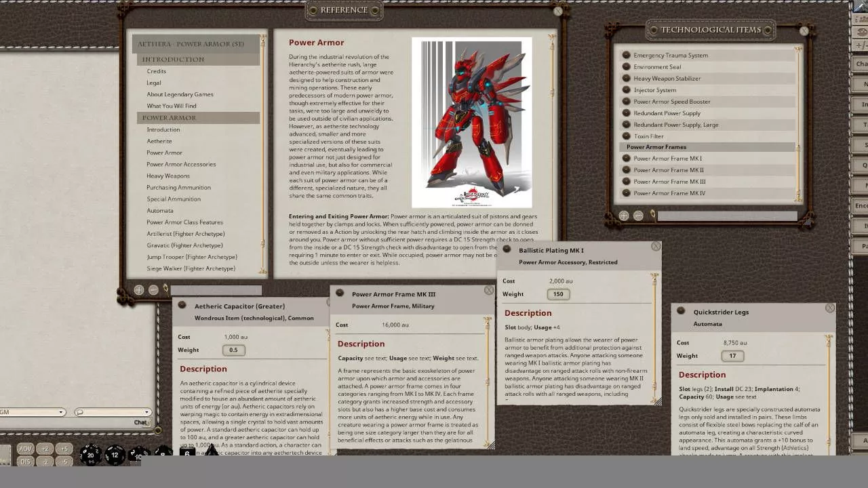Close the Ballistic Plating MK I window

656,246
